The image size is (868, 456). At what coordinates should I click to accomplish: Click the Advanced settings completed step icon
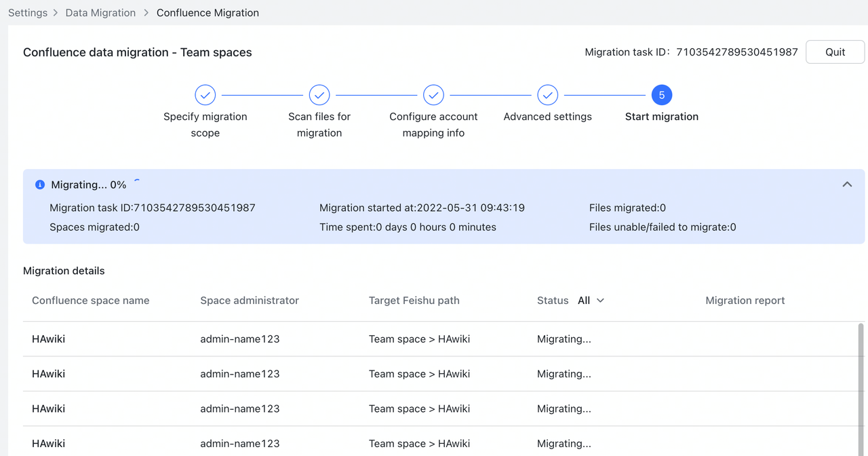pos(548,95)
